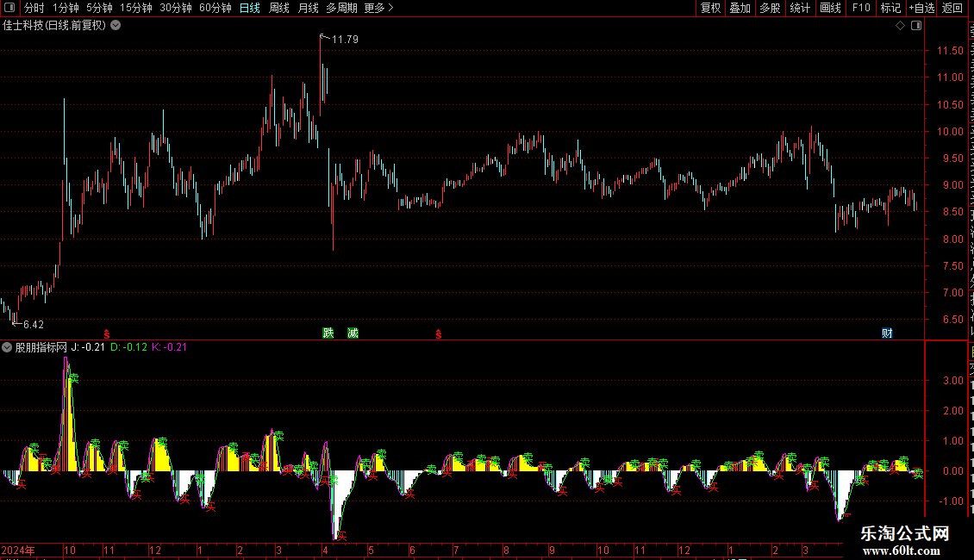Select the 15分钟 period
Screen dimensions: 974x560
tap(136, 8)
